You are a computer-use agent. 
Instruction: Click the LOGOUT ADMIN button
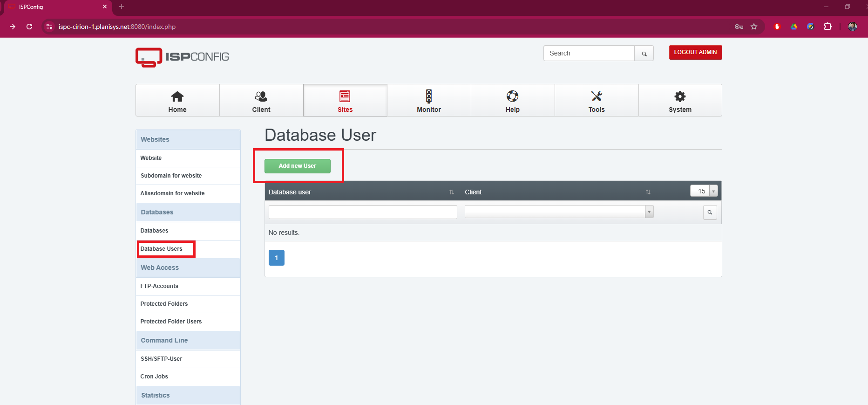(x=695, y=52)
